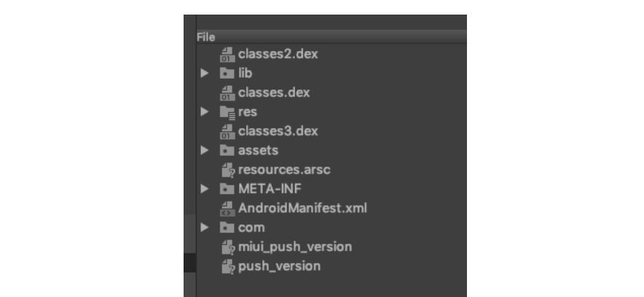644x297 pixels.
Task: Expand the assets folder arrow
Action: coord(205,151)
